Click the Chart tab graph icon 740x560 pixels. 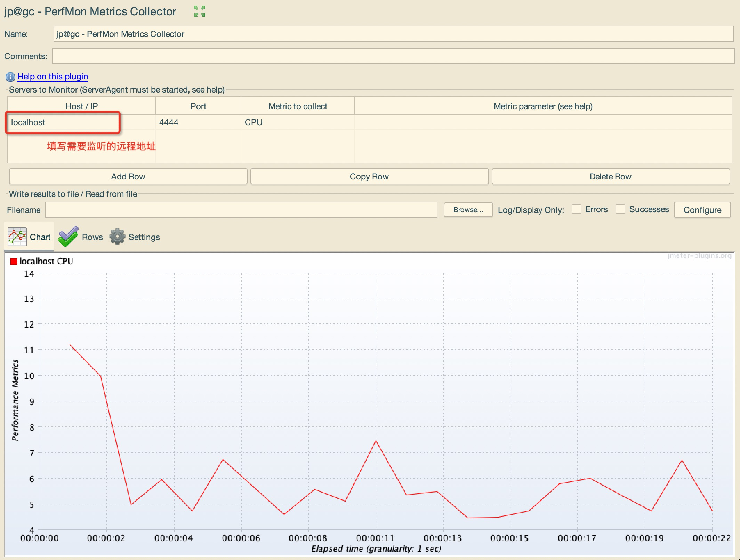click(x=17, y=237)
